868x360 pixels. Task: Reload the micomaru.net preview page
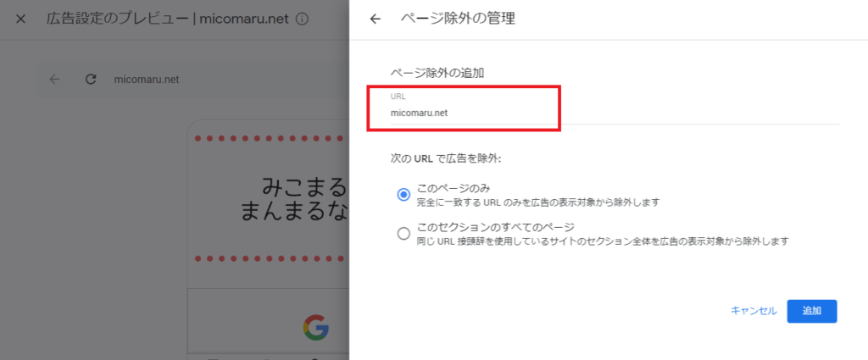(x=91, y=79)
